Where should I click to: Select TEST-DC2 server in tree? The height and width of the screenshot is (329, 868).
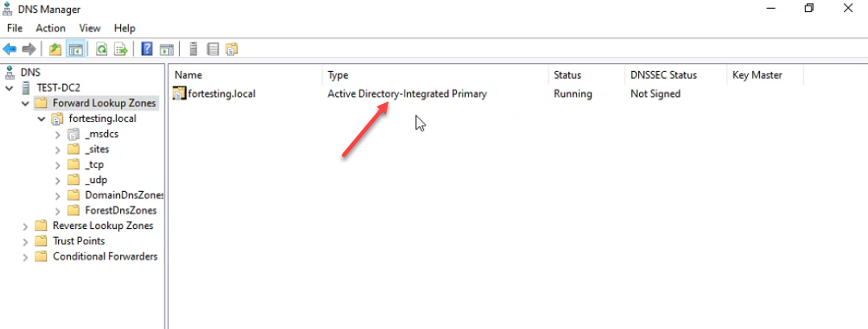click(59, 88)
